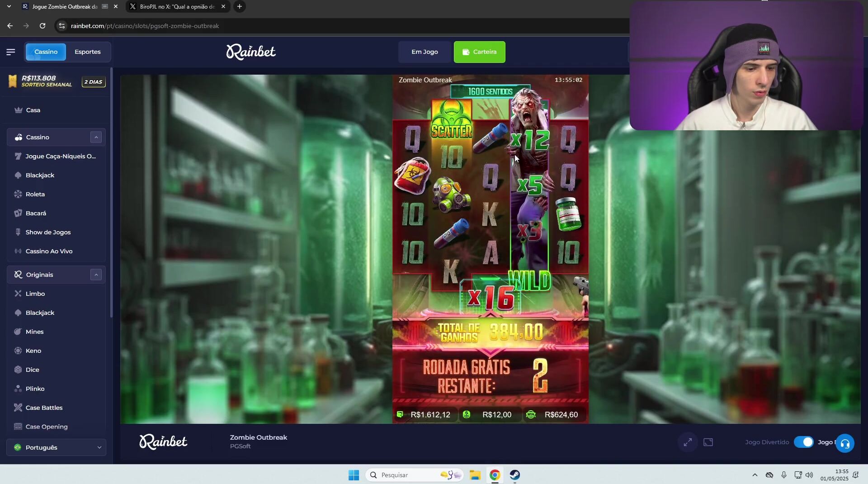
Task: Click the Keno icon
Action: [x=18, y=351]
